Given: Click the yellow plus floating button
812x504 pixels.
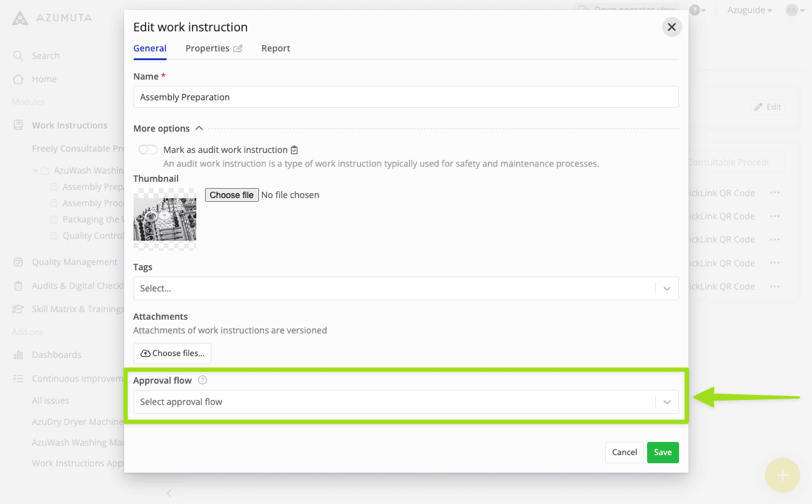Looking at the screenshot, I should (782, 475).
